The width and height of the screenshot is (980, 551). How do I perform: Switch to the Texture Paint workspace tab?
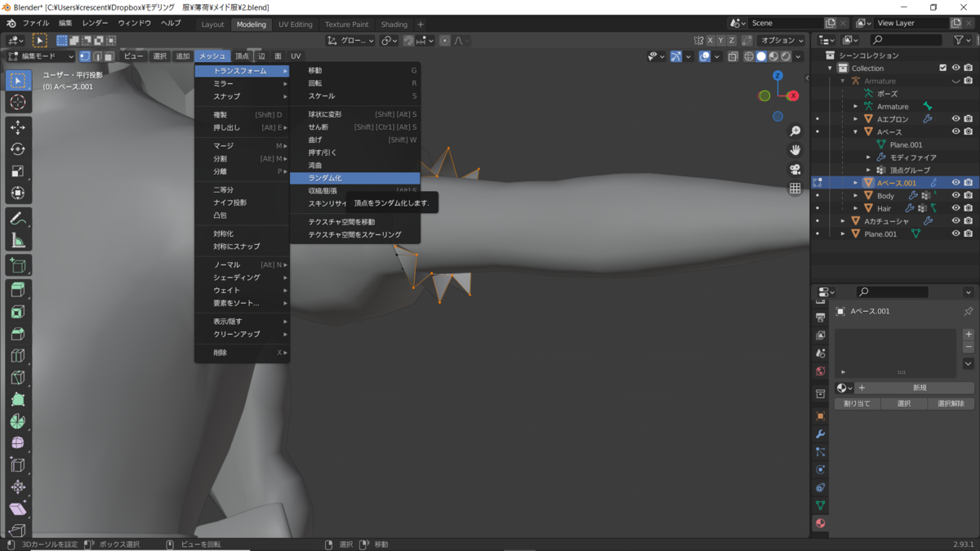click(x=346, y=24)
